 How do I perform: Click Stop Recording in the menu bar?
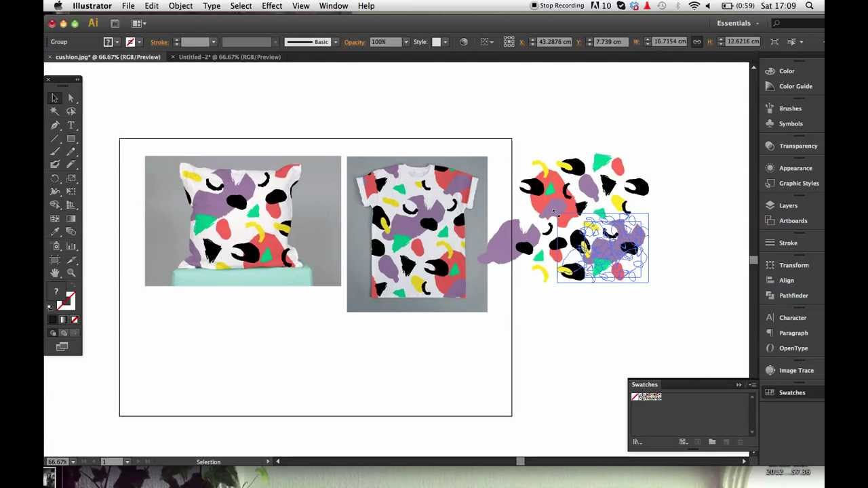tap(557, 6)
